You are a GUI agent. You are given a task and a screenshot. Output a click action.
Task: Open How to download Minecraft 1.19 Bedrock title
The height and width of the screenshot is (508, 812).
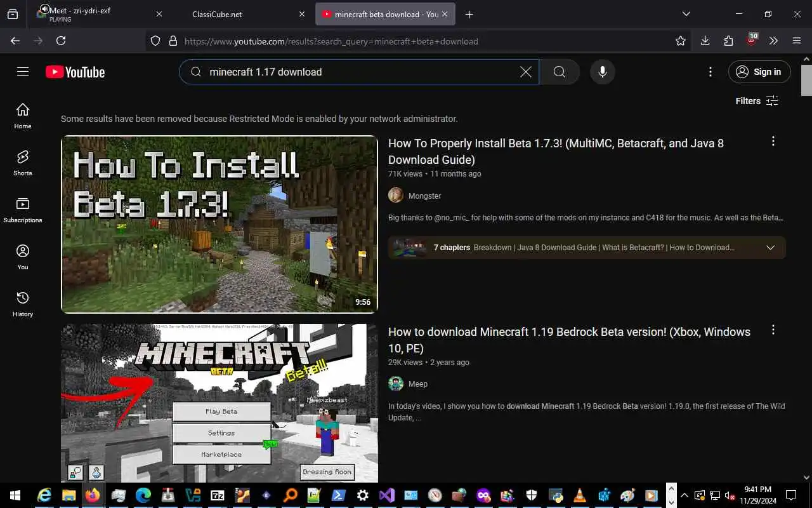[569, 340]
